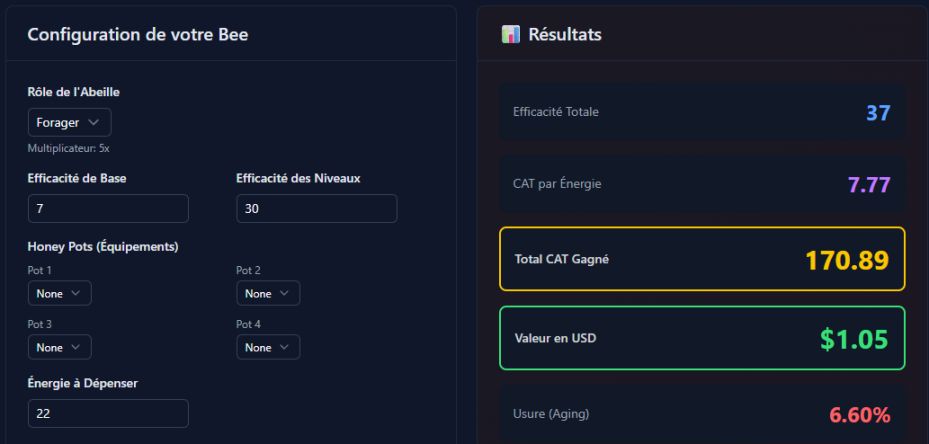
Task: Select the Énergie à Dépenser input field
Action: pos(108,413)
